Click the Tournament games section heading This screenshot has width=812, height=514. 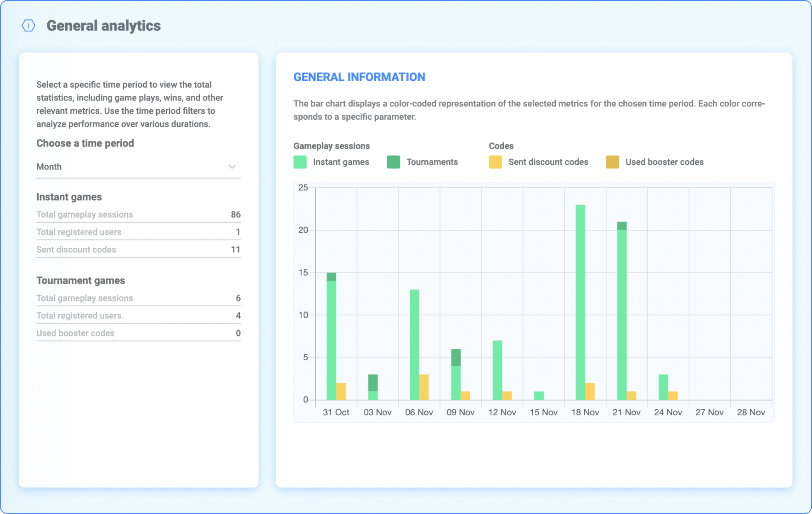[x=81, y=280]
